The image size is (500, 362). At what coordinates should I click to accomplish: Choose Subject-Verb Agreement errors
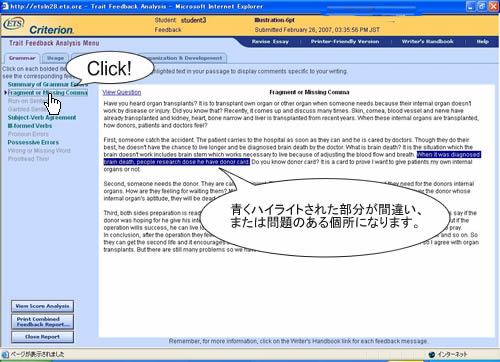tap(42, 118)
